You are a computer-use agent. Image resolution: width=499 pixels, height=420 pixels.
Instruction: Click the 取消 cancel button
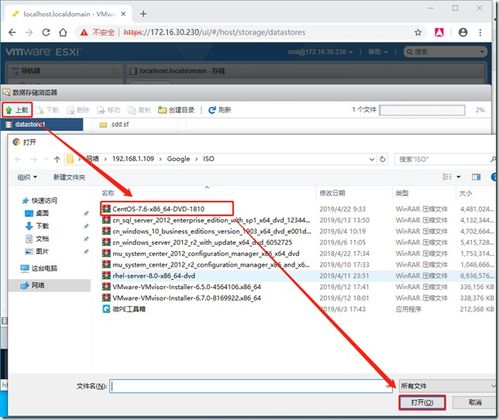pos(475,402)
